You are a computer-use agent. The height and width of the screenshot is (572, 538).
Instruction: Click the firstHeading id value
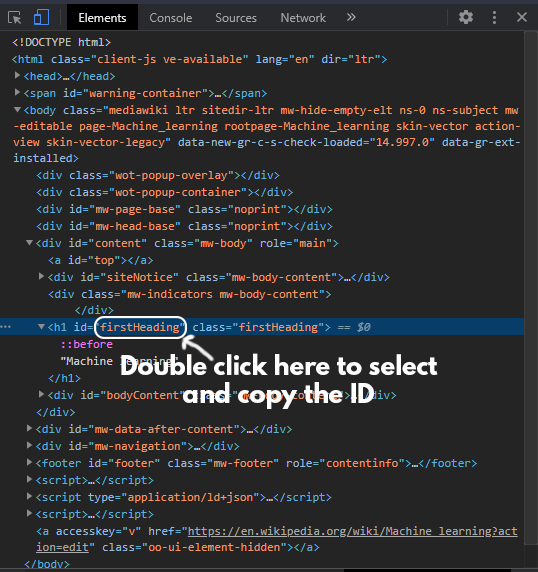(x=140, y=327)
